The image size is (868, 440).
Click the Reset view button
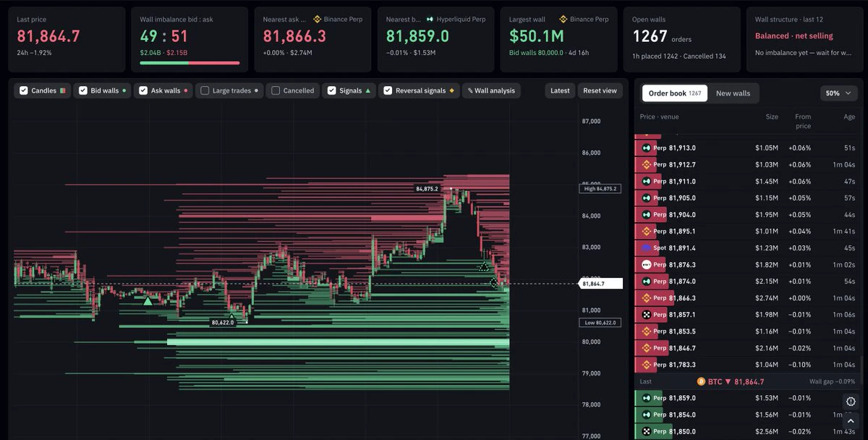(x=600, y=90)
